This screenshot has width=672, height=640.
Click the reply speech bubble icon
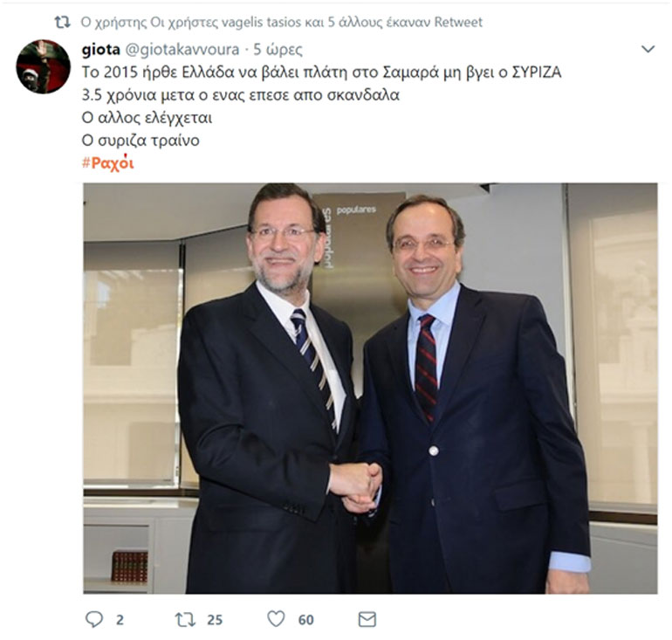[x=94, y=619]
